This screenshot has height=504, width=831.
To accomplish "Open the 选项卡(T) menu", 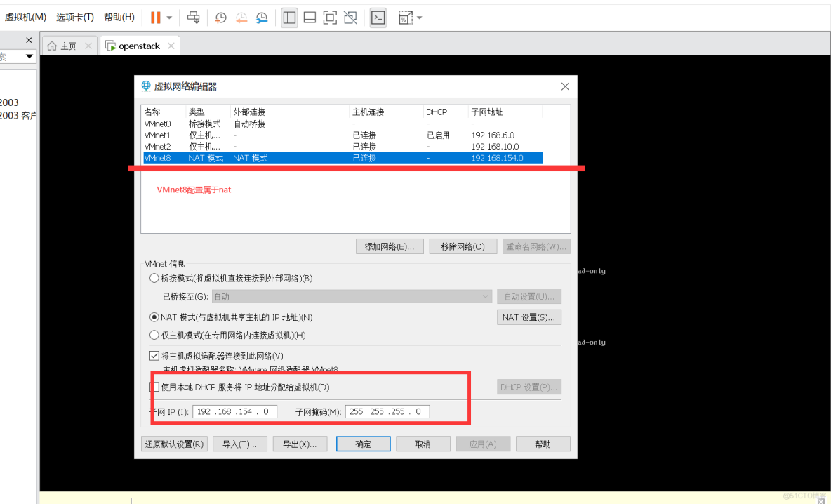I will (x=75, y=18).
